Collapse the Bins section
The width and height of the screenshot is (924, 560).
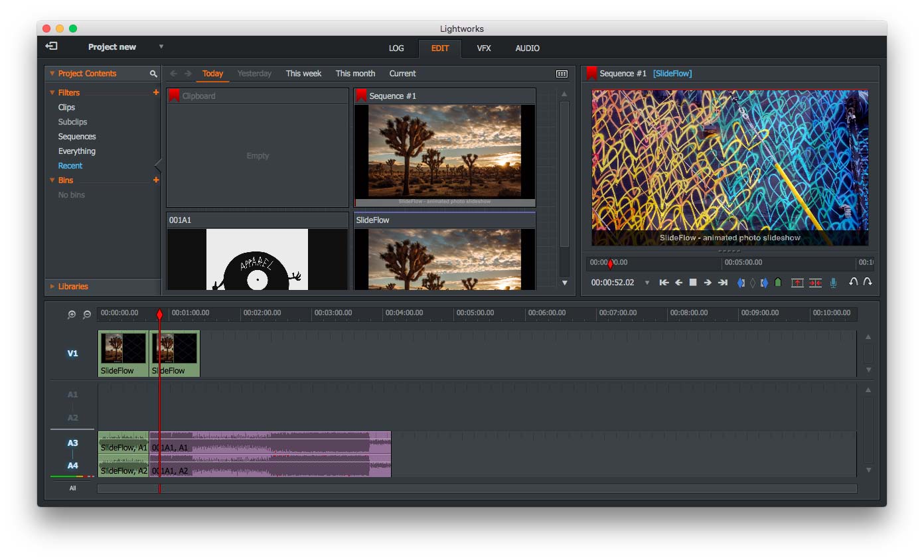[52, 180]
